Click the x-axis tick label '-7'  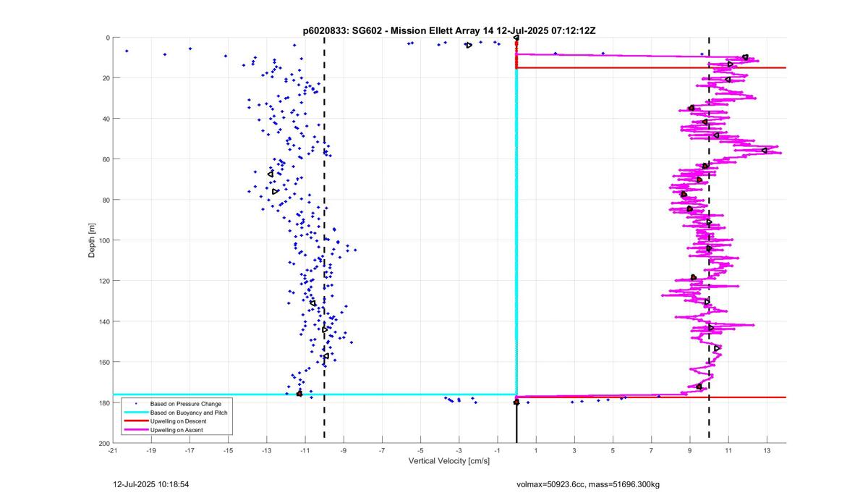pos(382,451)
